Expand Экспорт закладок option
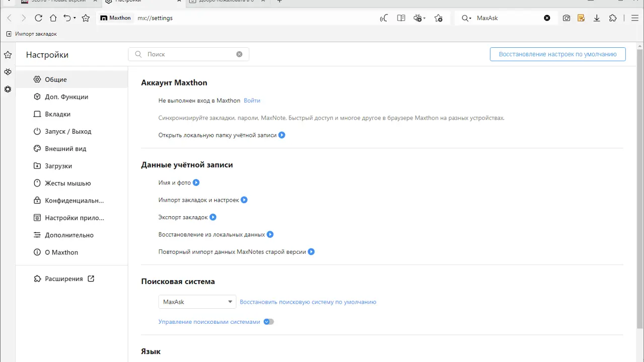Viewport: 644px width, 362px height. pos(213,217)
